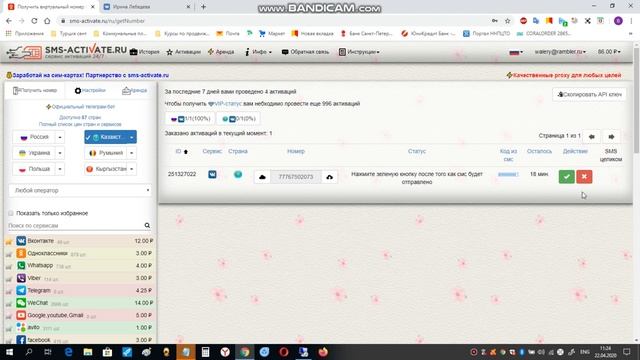Viewport: 640px width, 360px height.
Task: Toggle show only favorites checkbox
Action: 11,213
